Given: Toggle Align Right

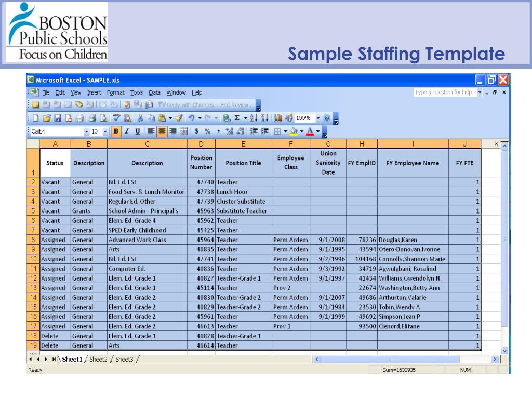Looking at the screenshot, I should 172,131.
